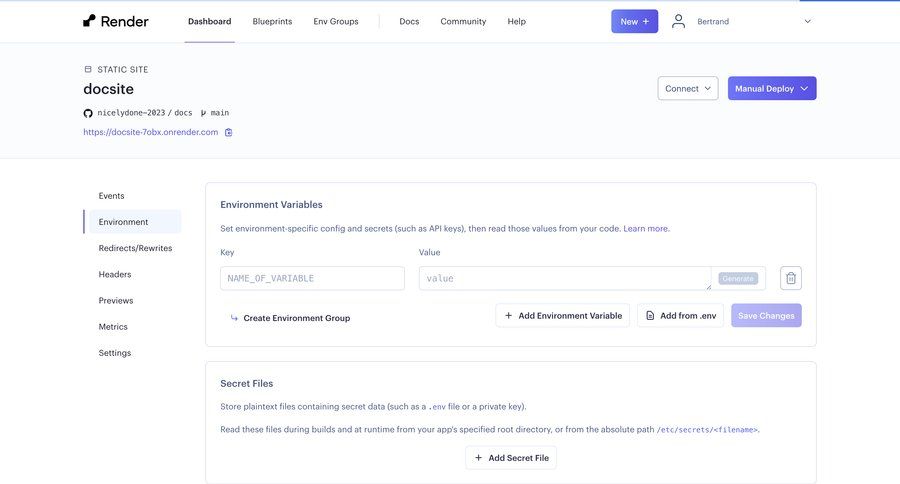Delete the variable using trash icon

pos(790,278)
